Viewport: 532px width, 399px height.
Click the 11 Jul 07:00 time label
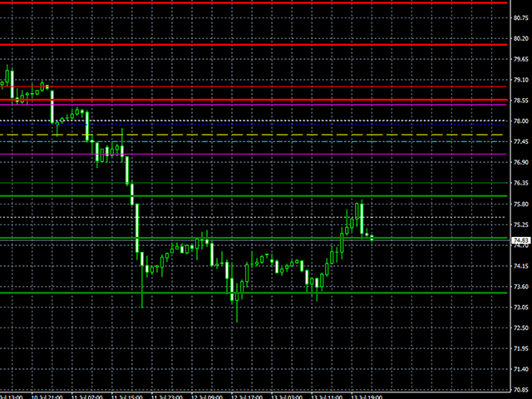point(86,397)
